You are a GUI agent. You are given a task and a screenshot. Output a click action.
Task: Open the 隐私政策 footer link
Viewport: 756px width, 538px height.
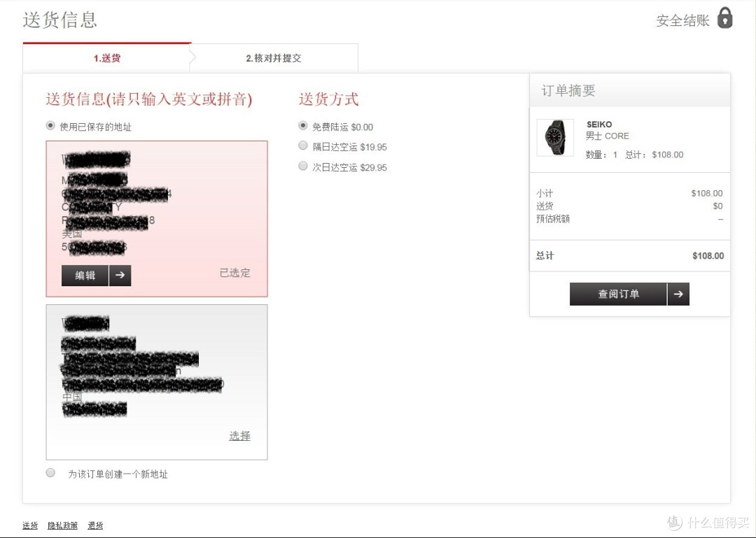(x=63, y=525)
